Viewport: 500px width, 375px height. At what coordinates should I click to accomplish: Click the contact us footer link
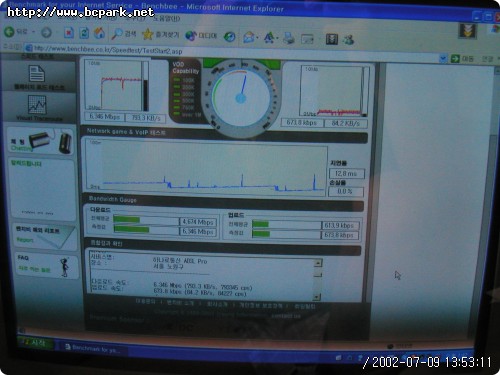[x=285, y=316]
